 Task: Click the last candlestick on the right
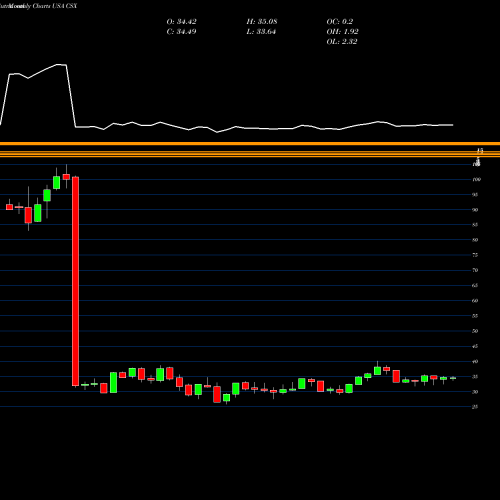tap(453, 378)
